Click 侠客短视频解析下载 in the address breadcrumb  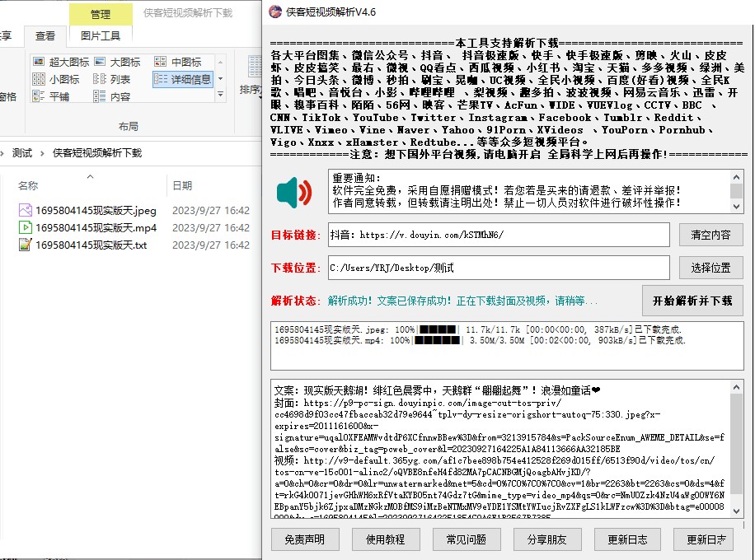97,153
